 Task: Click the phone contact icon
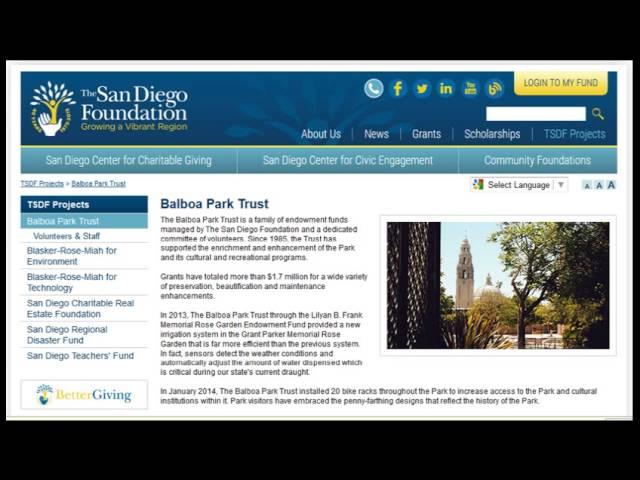[373, 88]
